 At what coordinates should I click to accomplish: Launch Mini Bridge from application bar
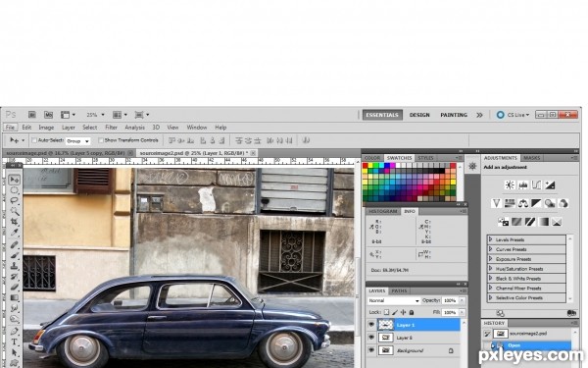pos(48,115)
